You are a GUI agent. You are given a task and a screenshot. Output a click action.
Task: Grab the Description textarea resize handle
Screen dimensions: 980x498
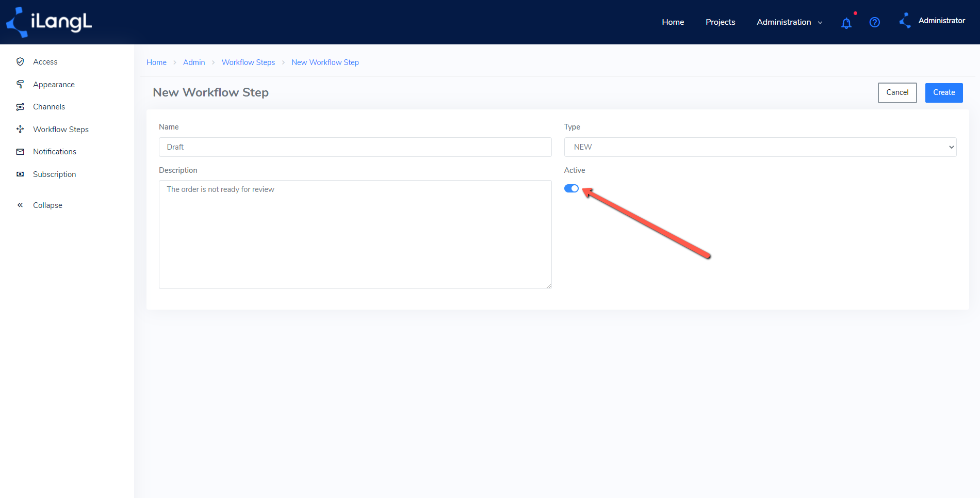point(549,286)
